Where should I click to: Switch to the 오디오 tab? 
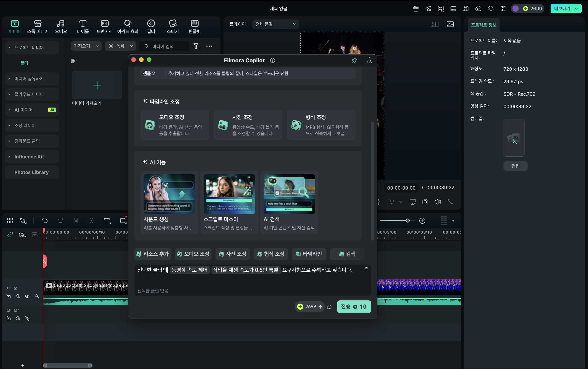pyautogui.click(x=61, y=27)
